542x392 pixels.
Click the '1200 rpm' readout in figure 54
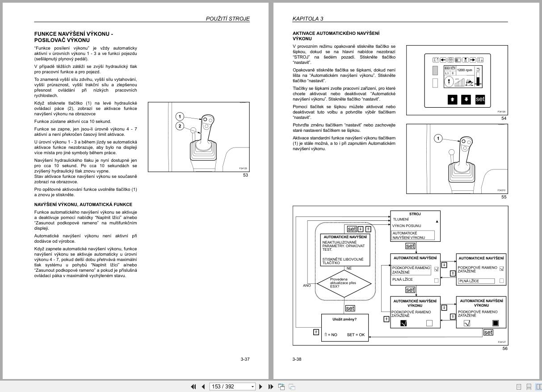coord(464,70)
